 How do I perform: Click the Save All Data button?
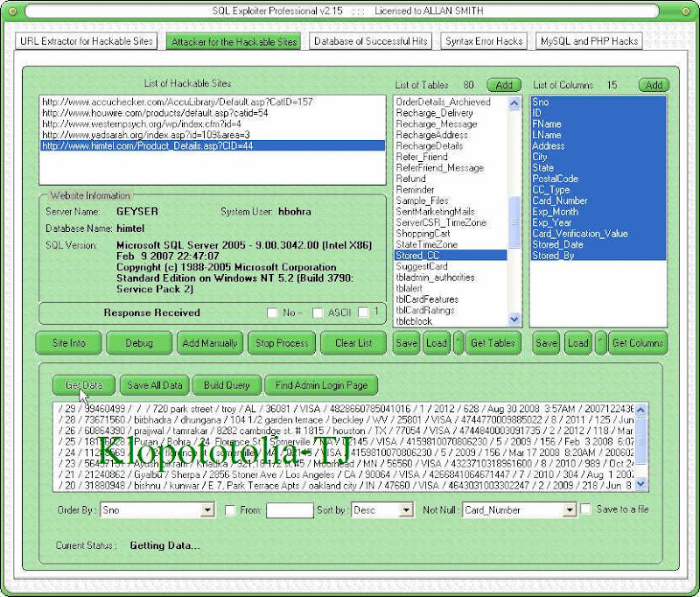point(155,385)
